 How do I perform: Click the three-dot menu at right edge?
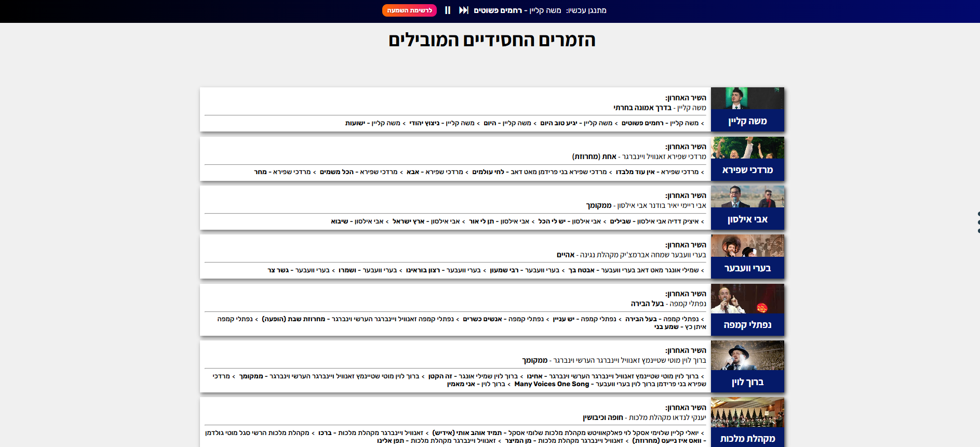pos(978,222)
